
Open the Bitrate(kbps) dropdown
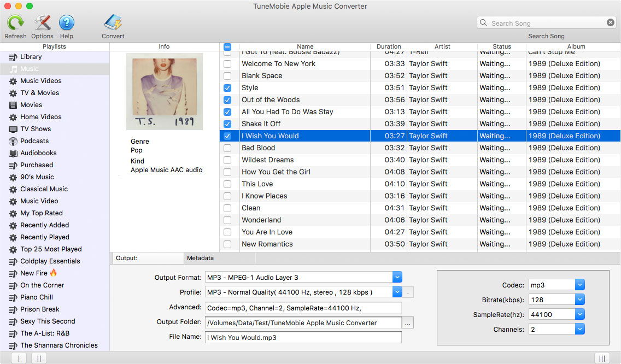point(580,300)
